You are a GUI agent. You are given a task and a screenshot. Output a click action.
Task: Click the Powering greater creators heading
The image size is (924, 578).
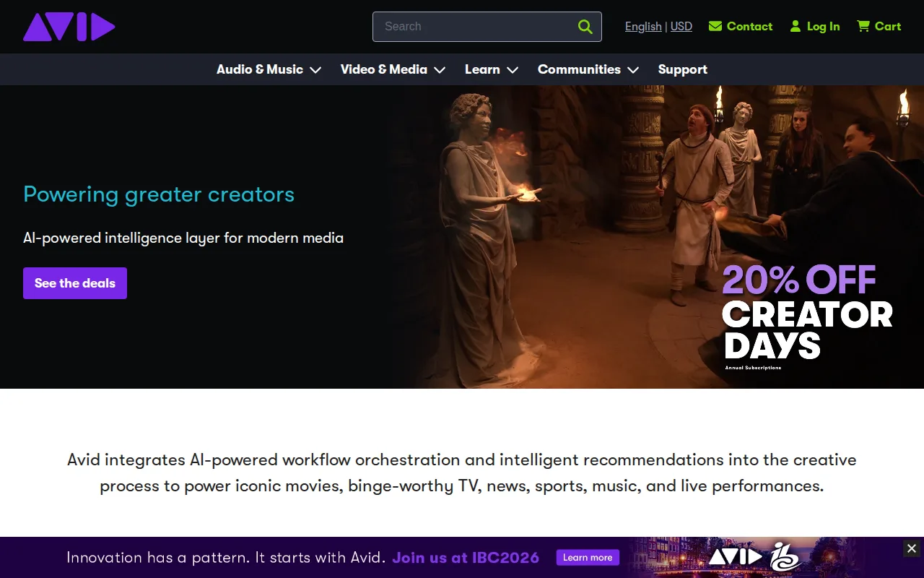click(159, 194)
